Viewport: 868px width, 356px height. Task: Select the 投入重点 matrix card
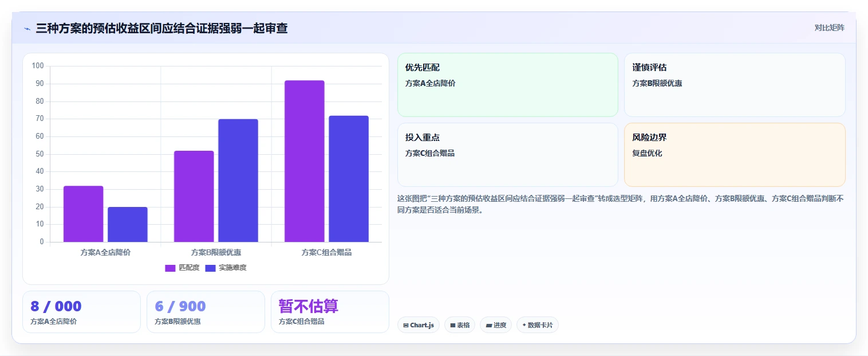pos(508,155)
